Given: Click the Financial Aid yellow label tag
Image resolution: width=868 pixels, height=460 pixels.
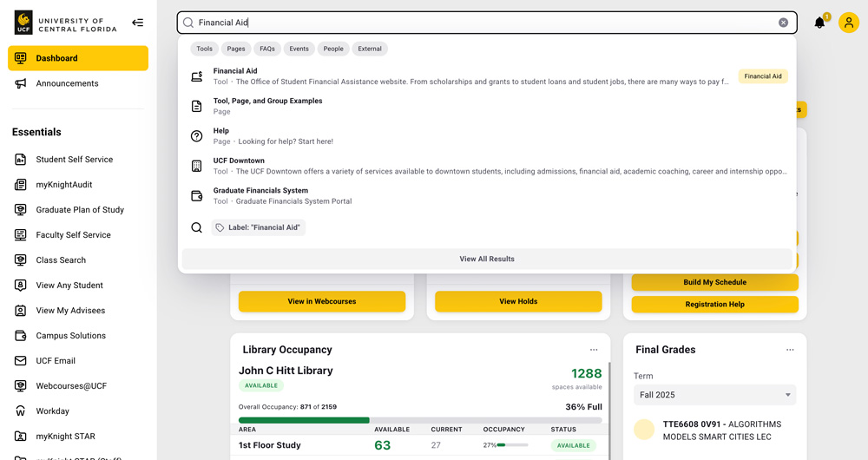Looking at the screenshot, I should [763, 76].
